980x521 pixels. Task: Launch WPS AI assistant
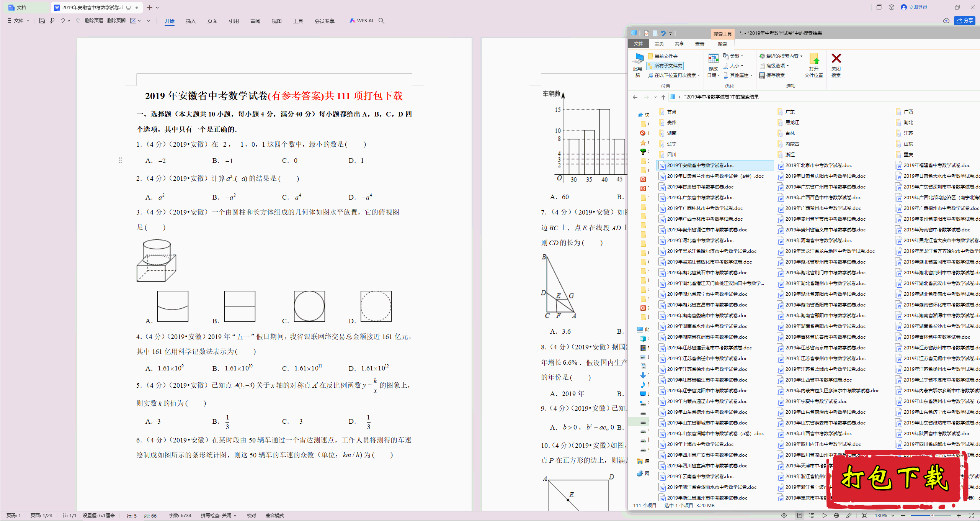click(x=361, y=21)
